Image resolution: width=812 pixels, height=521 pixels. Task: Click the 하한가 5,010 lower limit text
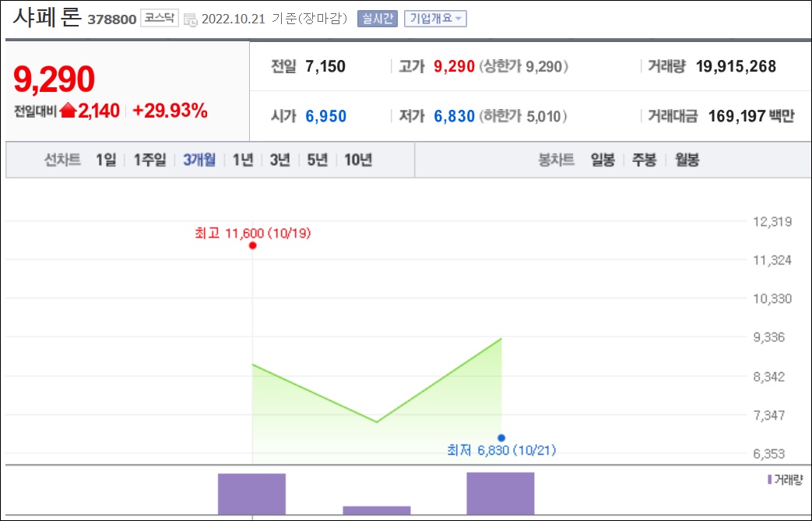[522, 116]
